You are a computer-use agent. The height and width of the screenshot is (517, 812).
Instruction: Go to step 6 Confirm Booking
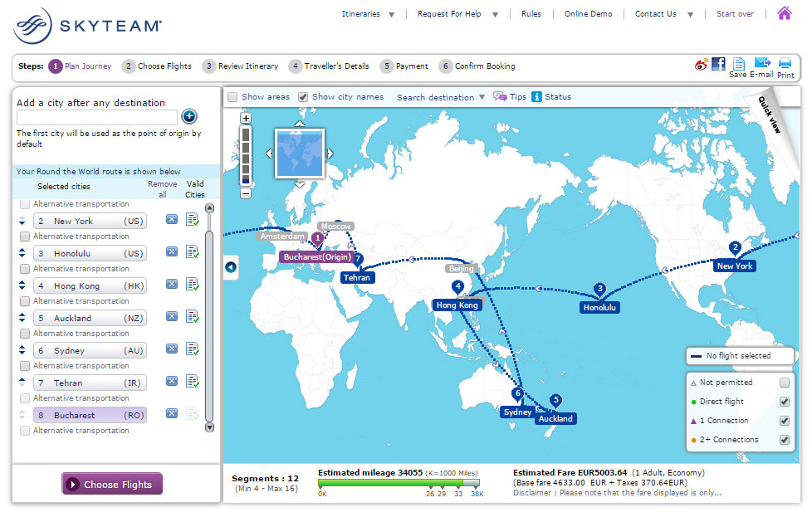(477, 66)
